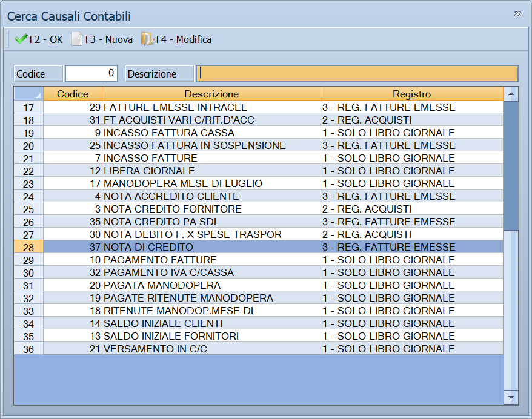532x419 pixels.
Task: Sort by the Codice column header
Action: tap(73, 94)
